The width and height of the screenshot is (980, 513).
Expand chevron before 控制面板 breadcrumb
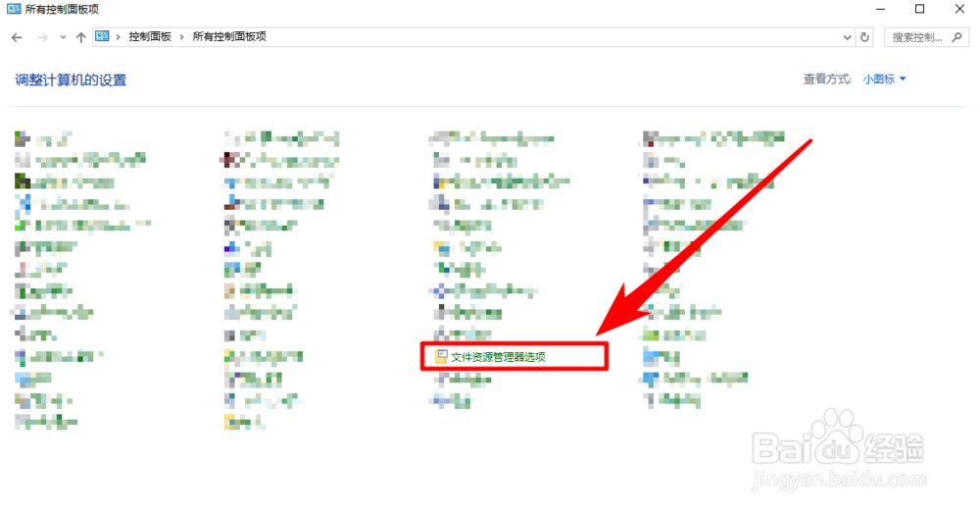[119, 37]
